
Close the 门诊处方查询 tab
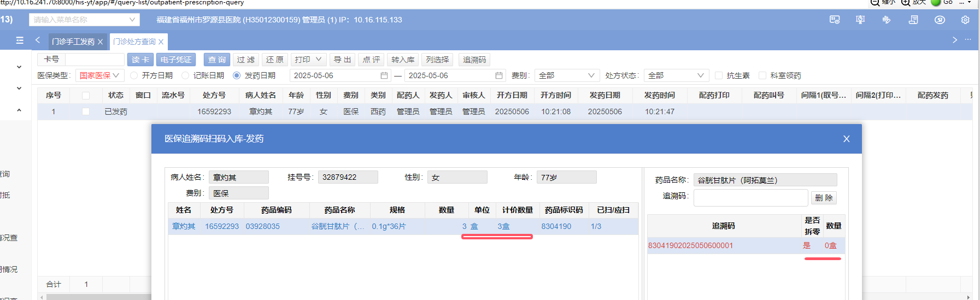point(161,42)
